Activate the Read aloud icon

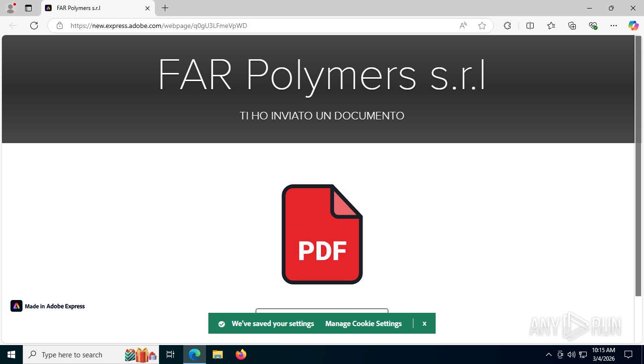pos(463,26)
